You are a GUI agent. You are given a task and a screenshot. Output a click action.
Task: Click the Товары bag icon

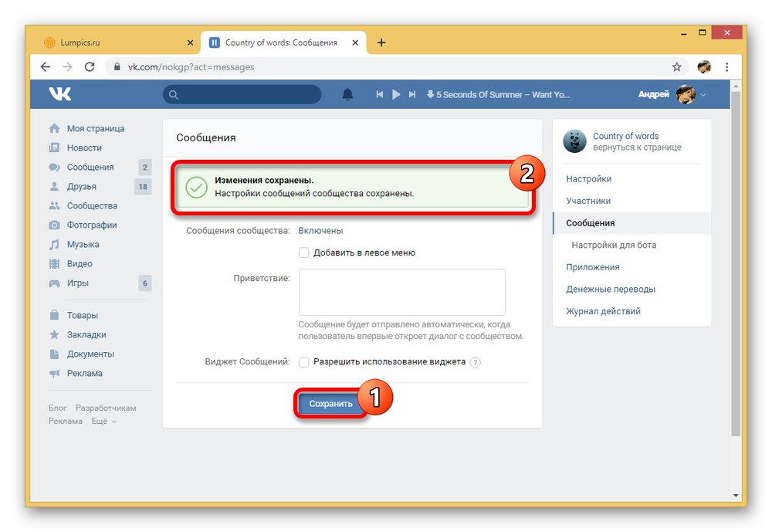point(54,315)
